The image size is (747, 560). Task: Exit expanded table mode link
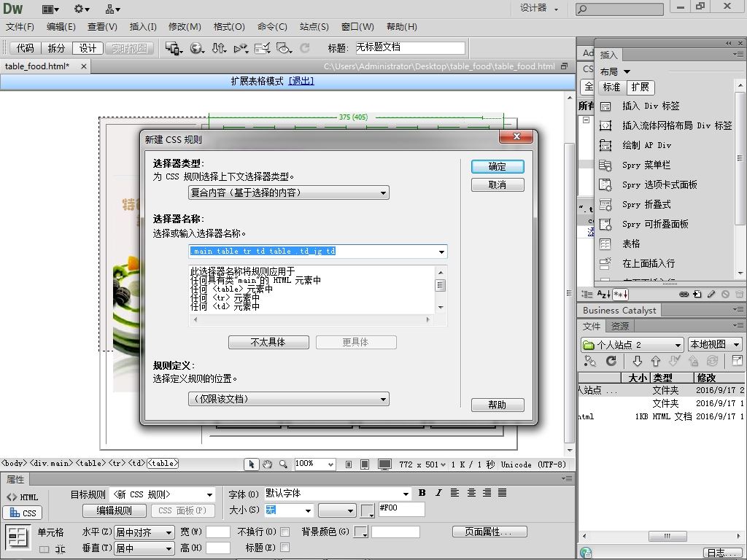pyautogui.click(x=301, y=81)
